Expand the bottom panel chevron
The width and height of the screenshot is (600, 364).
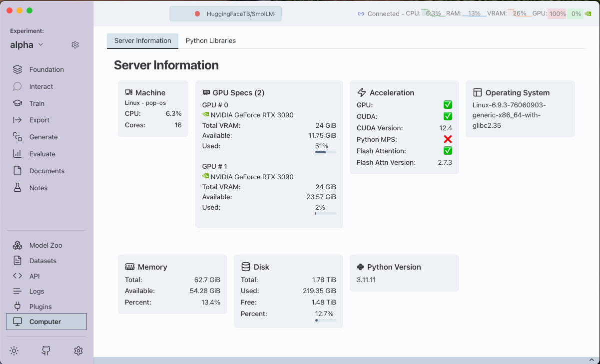(591, 360)
